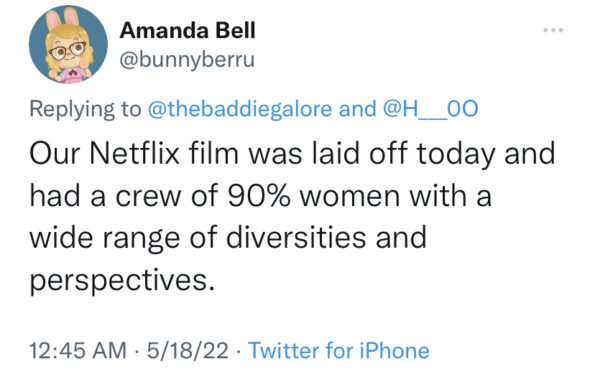The image size is (595, 382).
Task: Click the word 'Netflix' in tweet
Action: [134, 153]
